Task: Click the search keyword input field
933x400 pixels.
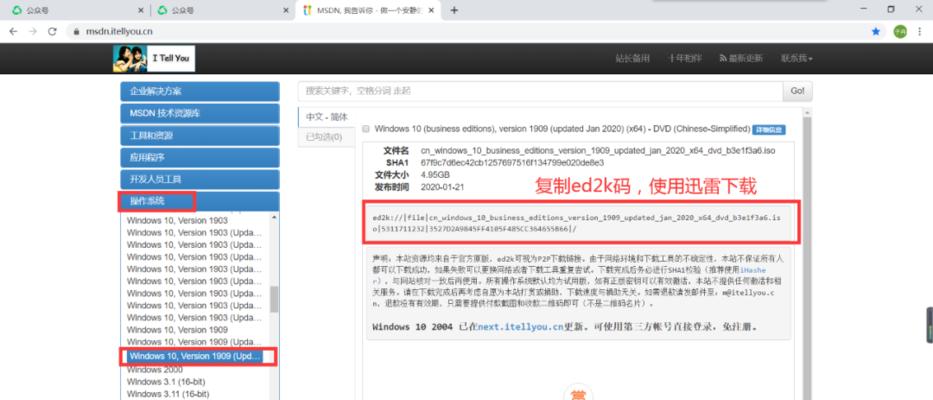Action: click(x=540, y=91)
